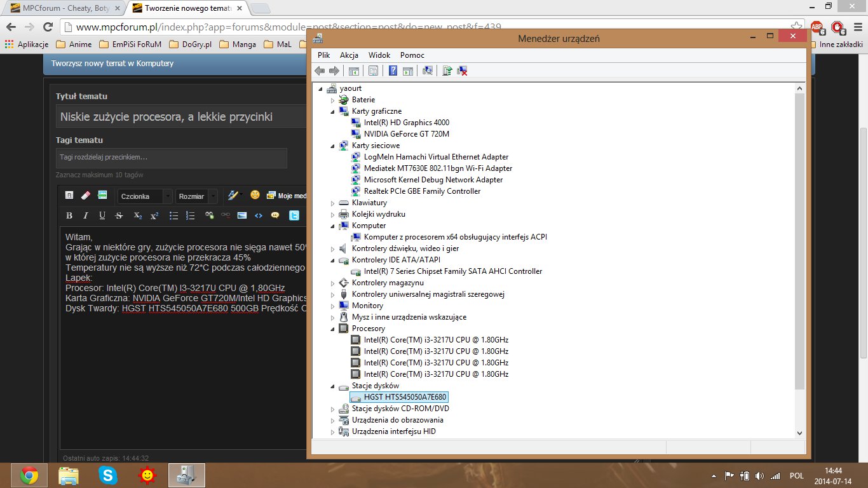868x488 pixels.
Task: Insert bulleted list in forum editor
Action: click(174, 215)
